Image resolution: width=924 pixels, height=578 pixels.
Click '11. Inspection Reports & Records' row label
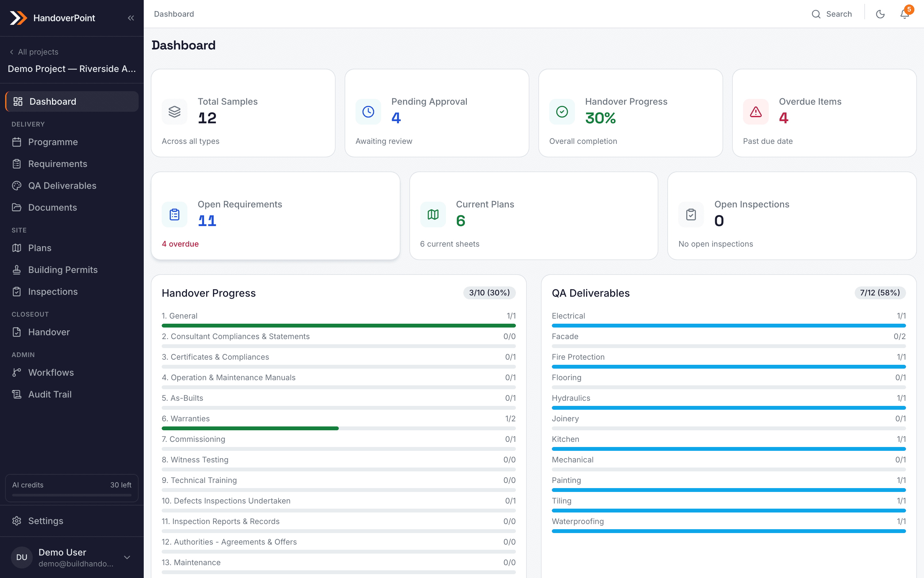pos(221,521)
